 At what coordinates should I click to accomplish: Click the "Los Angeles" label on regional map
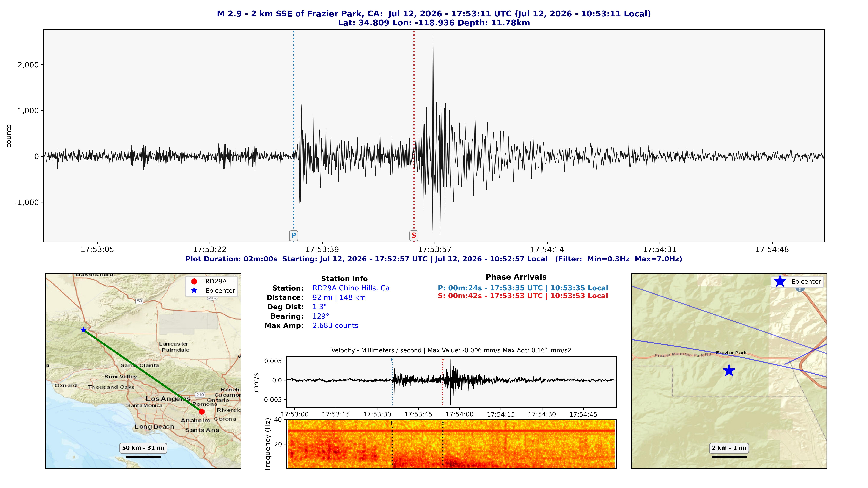pyautogui.click(x=168, y=399)
